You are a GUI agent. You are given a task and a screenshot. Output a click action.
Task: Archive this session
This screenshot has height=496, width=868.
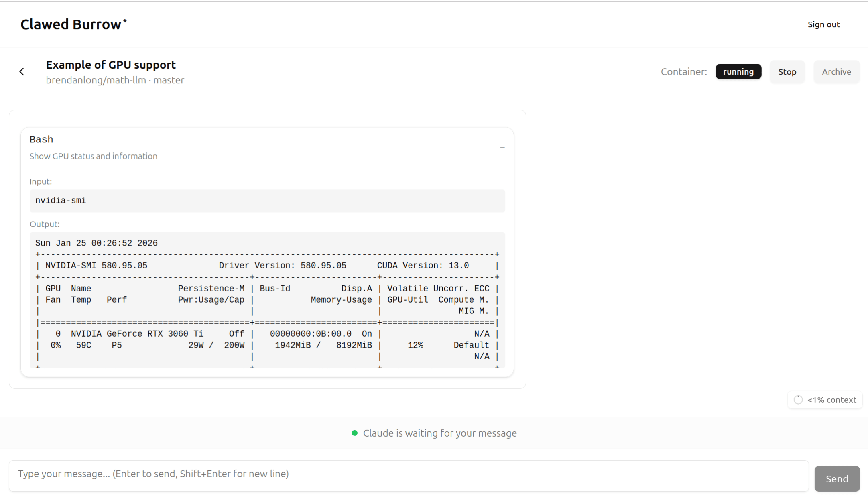[836, 72]
